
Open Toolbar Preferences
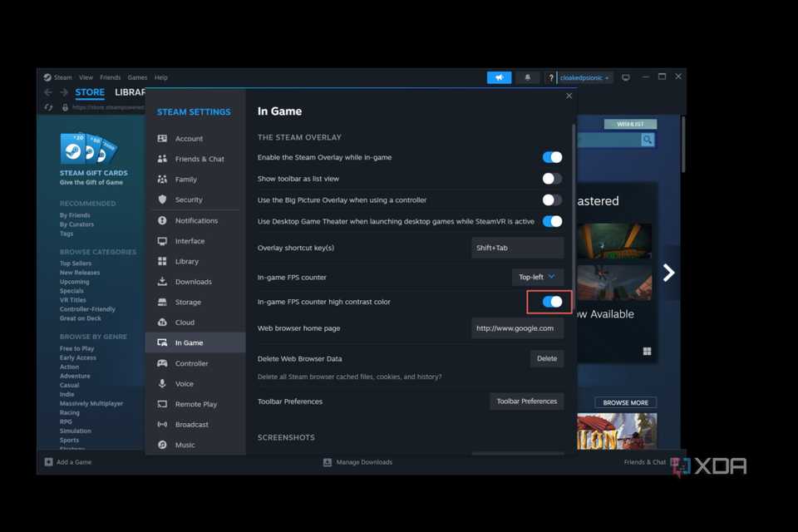coord(526,401)
